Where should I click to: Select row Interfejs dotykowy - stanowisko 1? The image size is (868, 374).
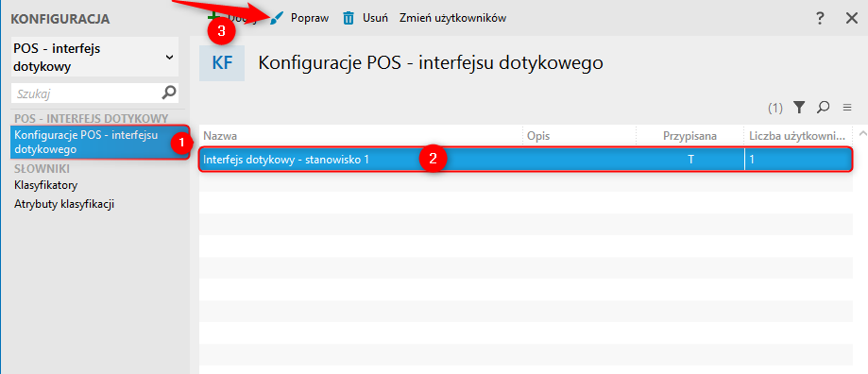click(525, 160)
